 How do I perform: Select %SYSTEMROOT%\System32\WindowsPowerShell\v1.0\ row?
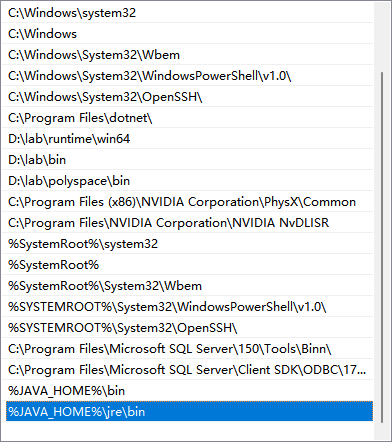[x=188, y=306]
